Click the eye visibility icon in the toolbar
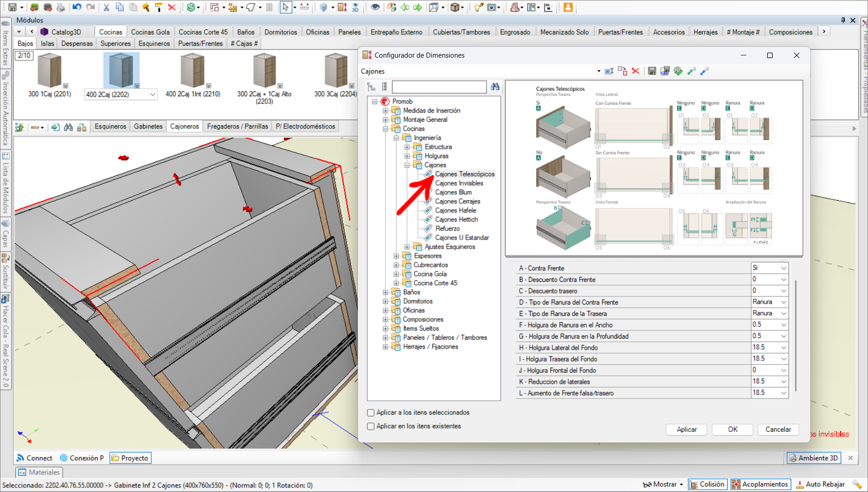Image resolution: width=868 pixels, height=492 pixels. (x=375, y=7)
